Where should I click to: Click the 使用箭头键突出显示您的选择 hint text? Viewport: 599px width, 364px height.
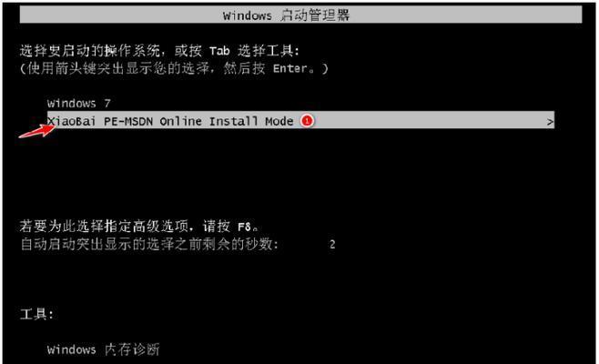coord(119,68)
